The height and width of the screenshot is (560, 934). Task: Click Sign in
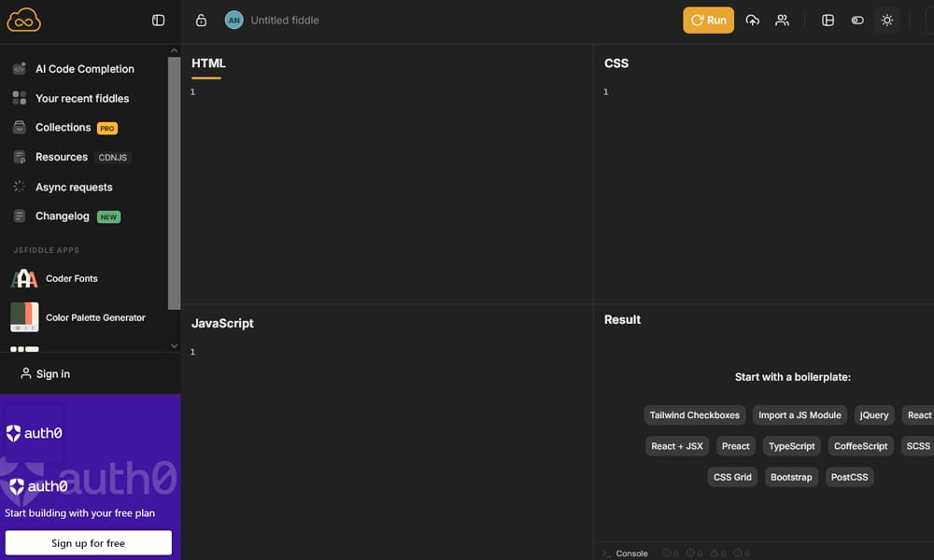point(53,373)
